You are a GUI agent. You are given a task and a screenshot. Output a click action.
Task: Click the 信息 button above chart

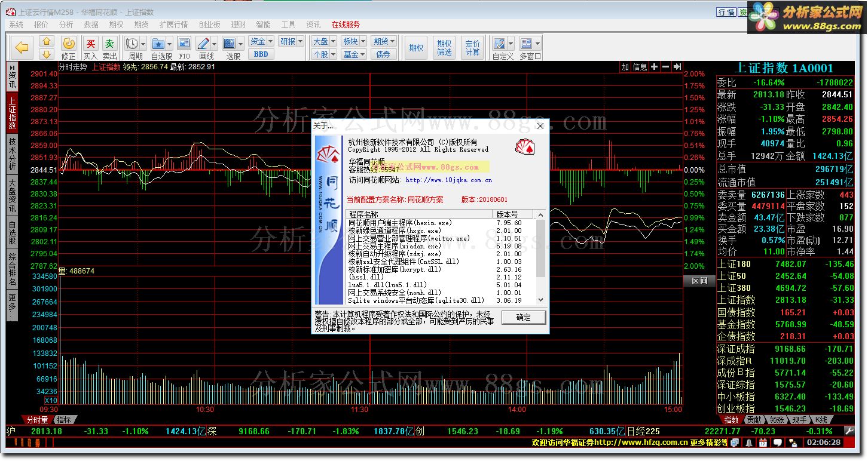(x=640, y=67)
